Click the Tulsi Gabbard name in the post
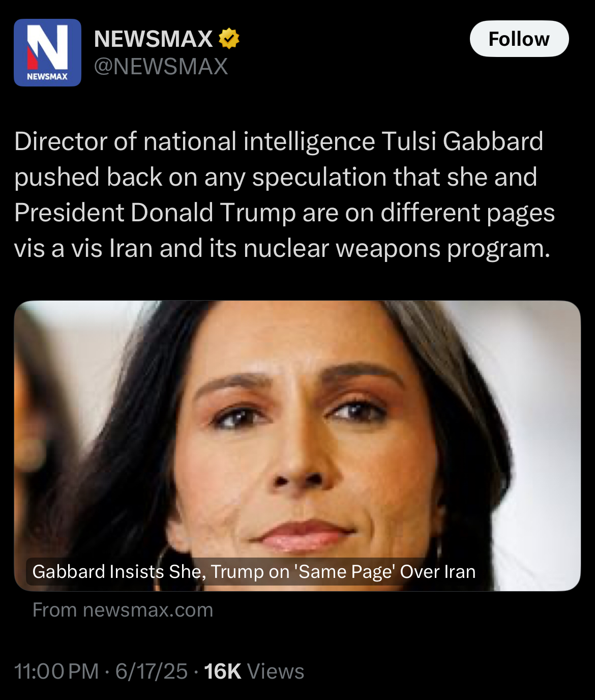The image size is (595, 700). pos(462,141)
